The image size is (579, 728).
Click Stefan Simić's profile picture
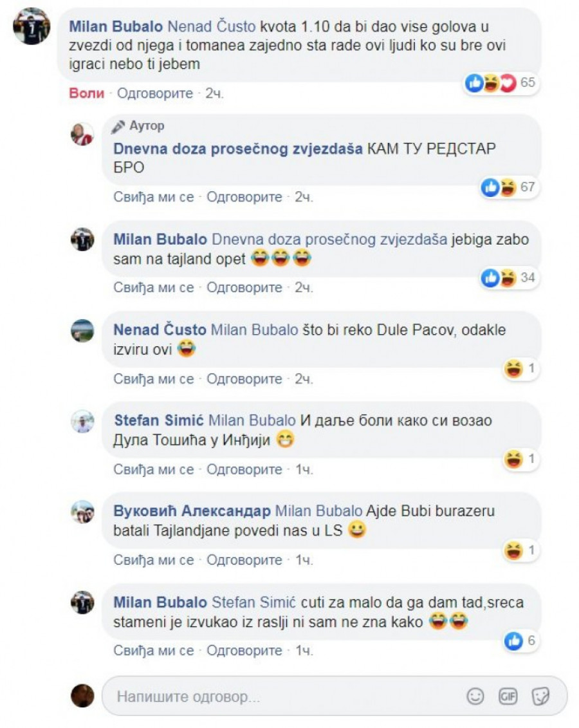(x=82, y=422)
